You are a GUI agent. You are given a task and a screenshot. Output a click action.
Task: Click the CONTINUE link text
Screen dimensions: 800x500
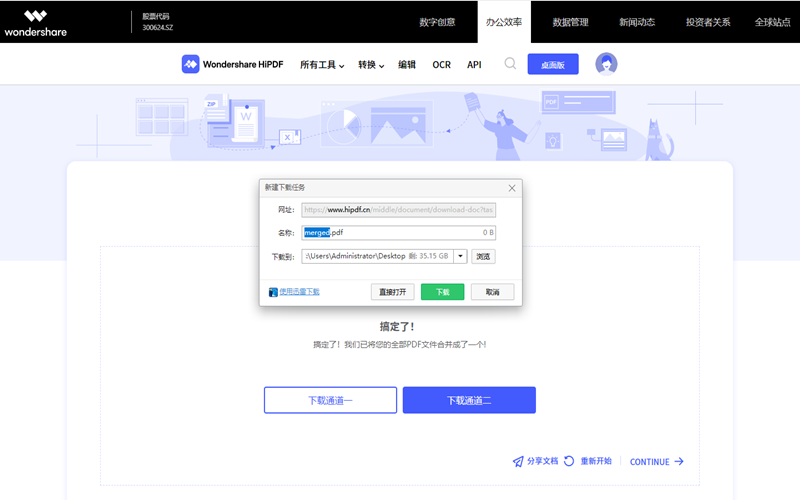(x=649, y=462)
